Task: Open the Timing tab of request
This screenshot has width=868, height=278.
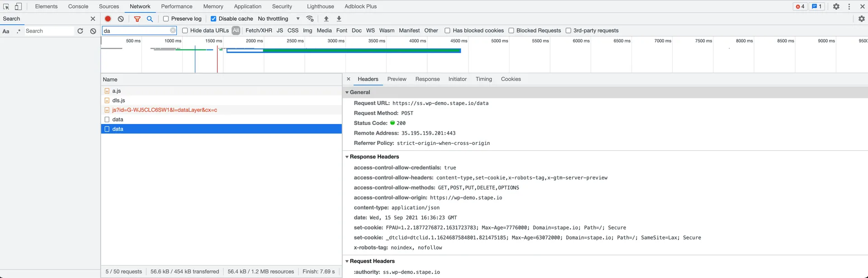Action: tap(483, 79)
